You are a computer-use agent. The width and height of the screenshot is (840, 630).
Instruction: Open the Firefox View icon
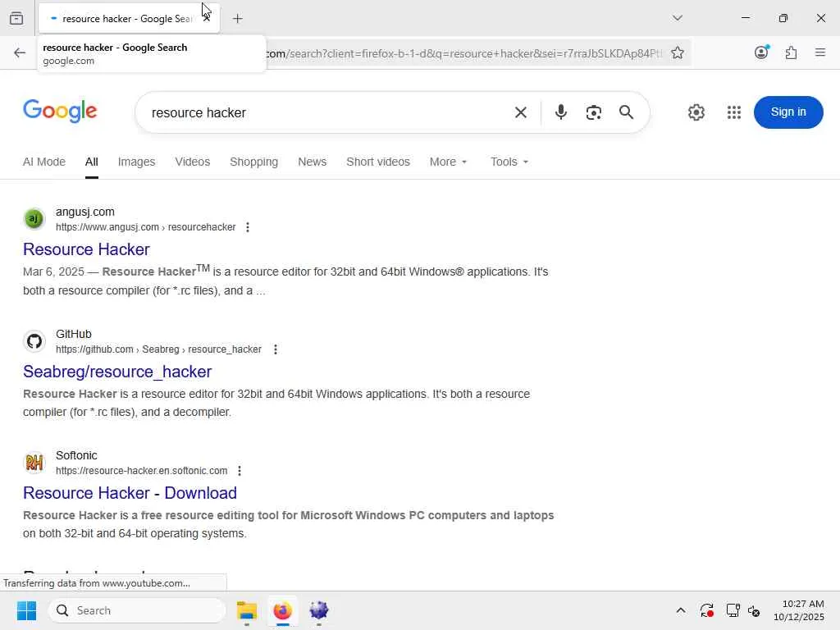pyautogui.click(x=16, y=18)
